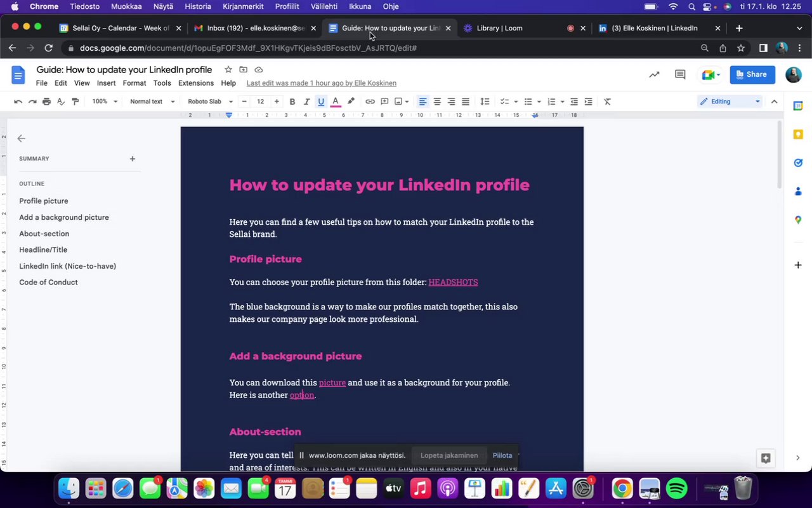This screenshot has height=508, width=812.
Task: Open the picture hyperlink
Action: [332, 382]
